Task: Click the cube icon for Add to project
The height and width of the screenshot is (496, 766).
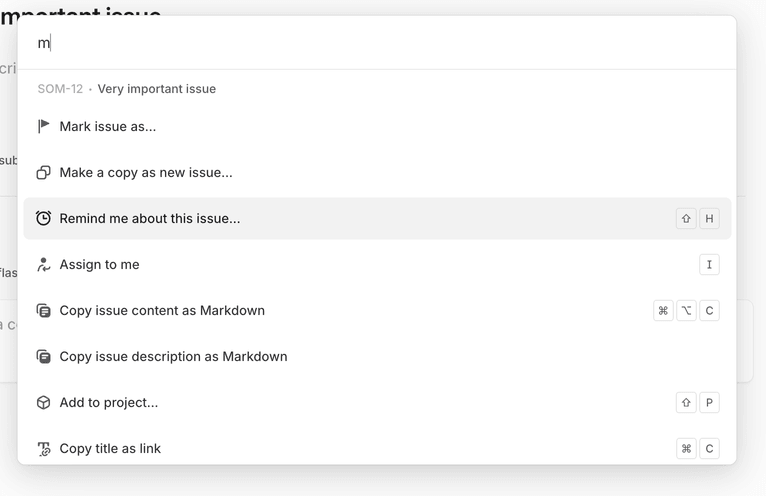Action: (43, 402)
